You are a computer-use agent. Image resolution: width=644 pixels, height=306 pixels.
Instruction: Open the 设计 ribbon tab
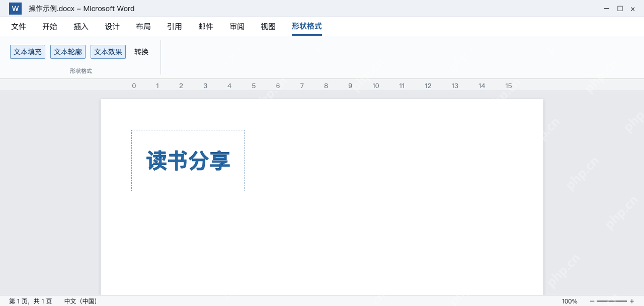112,27
